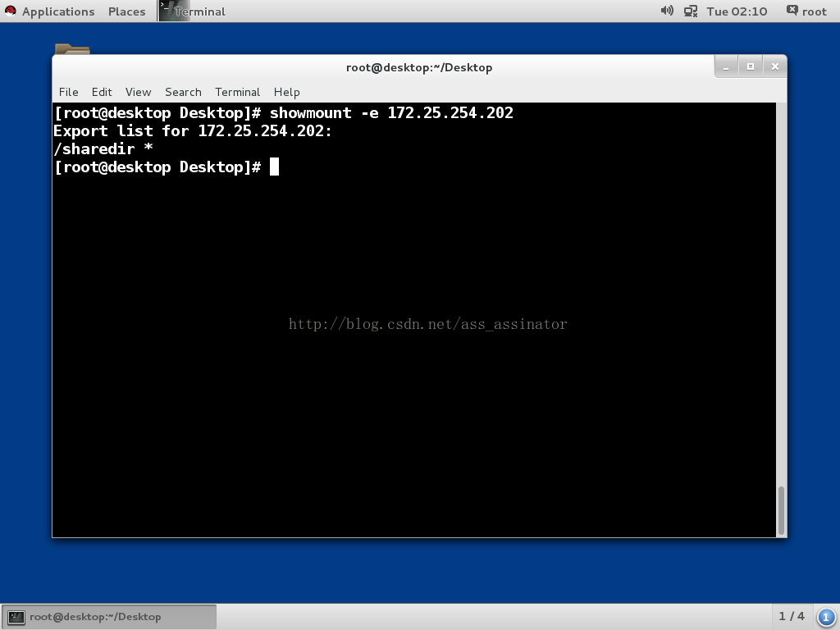Open the View menu in Terminal

coord(138,92)
